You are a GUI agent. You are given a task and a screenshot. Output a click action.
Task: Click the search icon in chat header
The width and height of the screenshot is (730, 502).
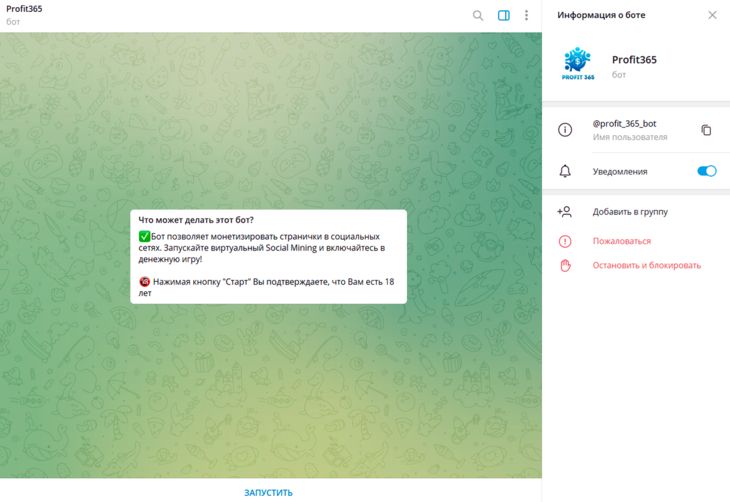point(478,16)
